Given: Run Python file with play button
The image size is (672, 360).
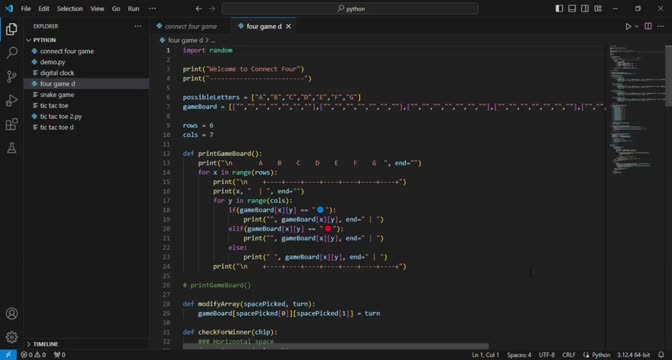Looking at the screenshot, I should 628,27.
